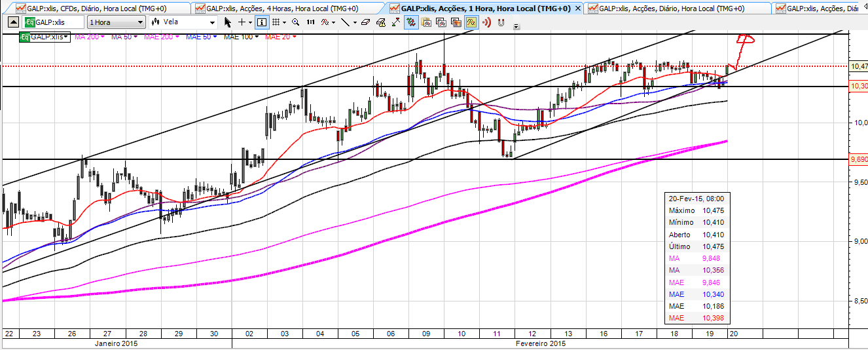The width and height of the screenshot is (868, 350).
Task: Click date 09 on the time axis
Action: (425, 334)
